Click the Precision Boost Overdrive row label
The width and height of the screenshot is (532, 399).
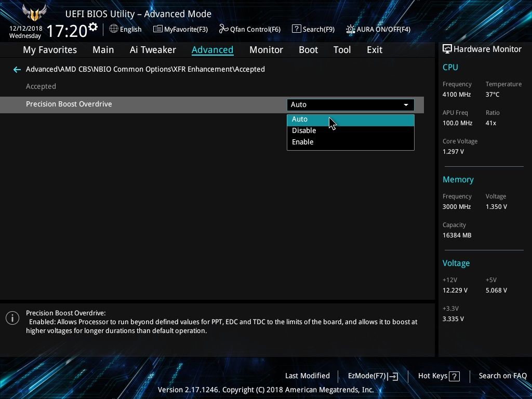tap(69, 104)
